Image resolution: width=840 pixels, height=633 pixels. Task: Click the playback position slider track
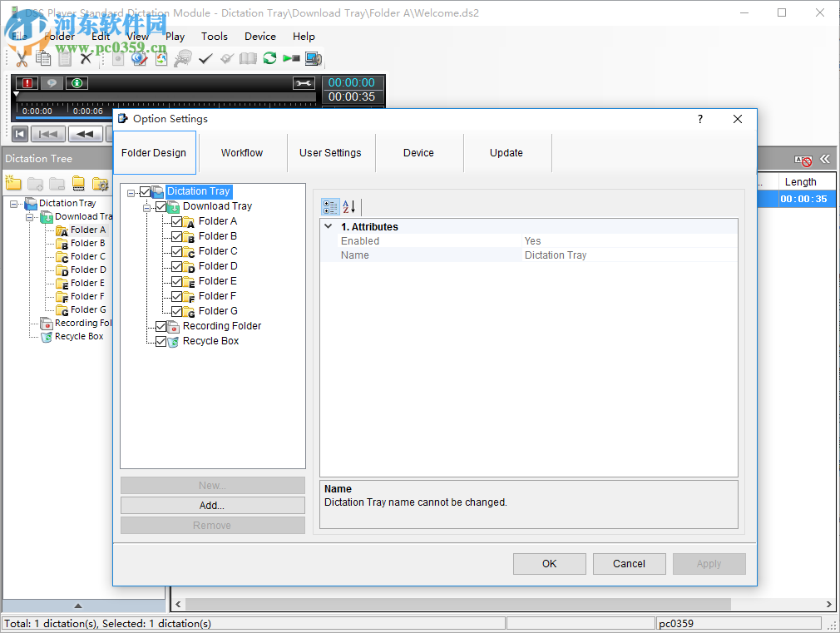point(166,99)
